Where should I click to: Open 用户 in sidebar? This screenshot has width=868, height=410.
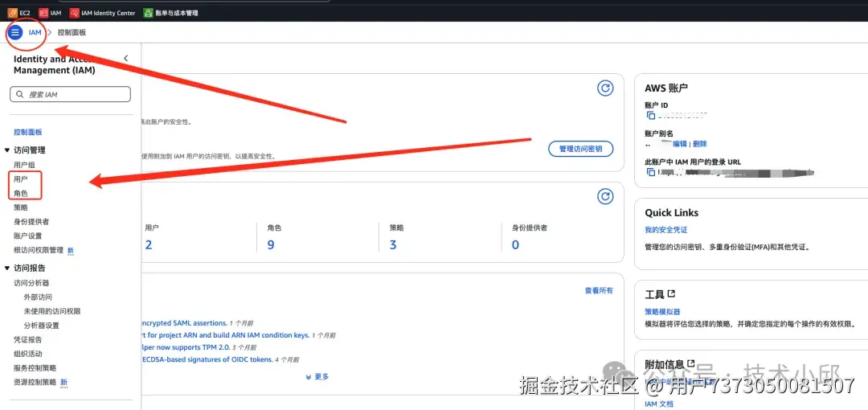(x=20, y=179)
